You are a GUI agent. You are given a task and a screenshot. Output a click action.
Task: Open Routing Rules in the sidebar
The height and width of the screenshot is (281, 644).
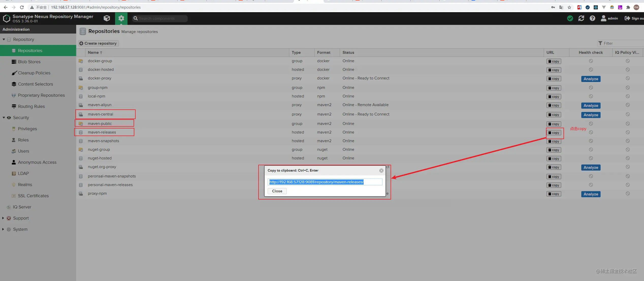(38, 106)
